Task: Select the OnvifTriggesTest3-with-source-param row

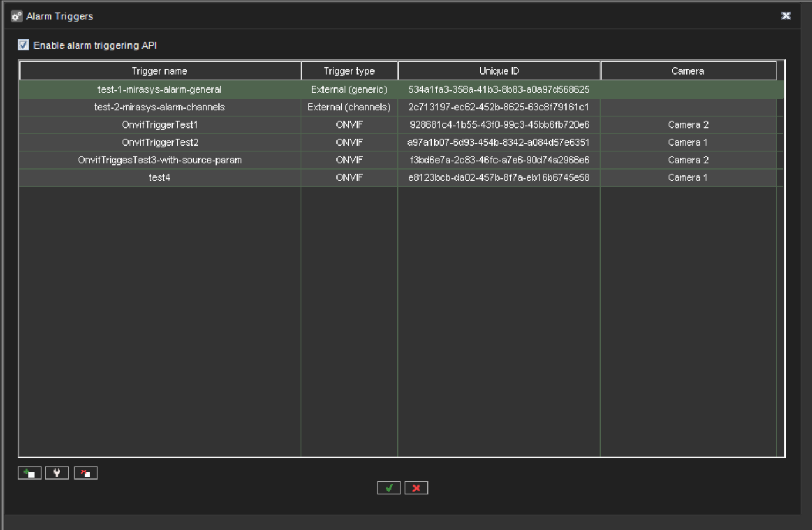Action: [x=160, y=160]
